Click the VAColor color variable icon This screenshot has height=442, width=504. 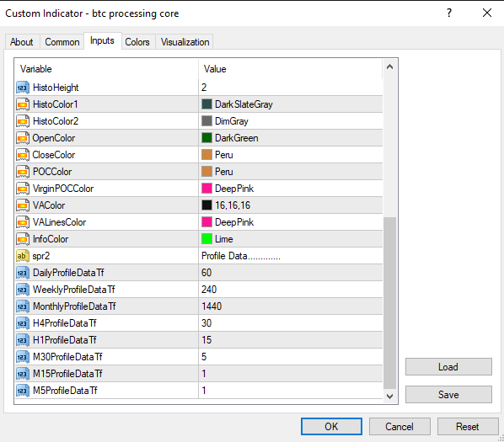(23, 205)
